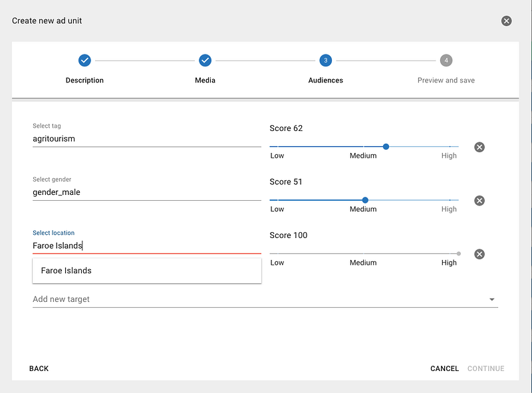Go to the completed Description step icon
This screenshot has width=532, height=393.
pyautogui.click(x=84, y=61)
